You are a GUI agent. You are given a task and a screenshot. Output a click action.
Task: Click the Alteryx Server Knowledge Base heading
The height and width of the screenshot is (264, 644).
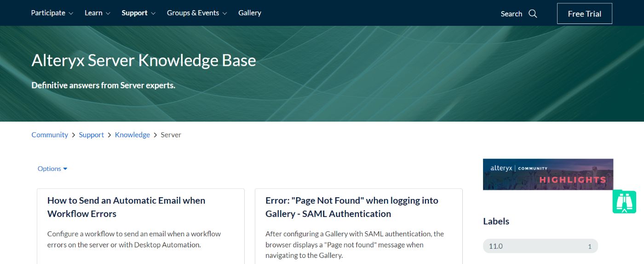coord(144,60)
